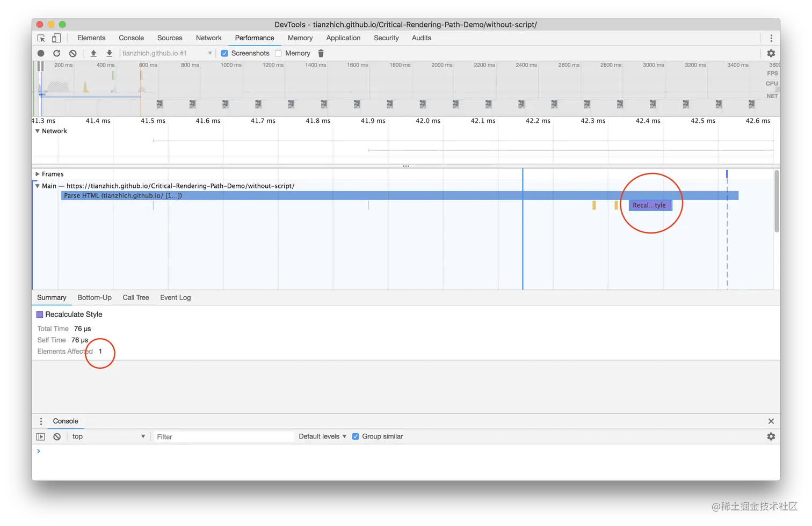Click the Elements Affected label

click(x=65, y=352)
